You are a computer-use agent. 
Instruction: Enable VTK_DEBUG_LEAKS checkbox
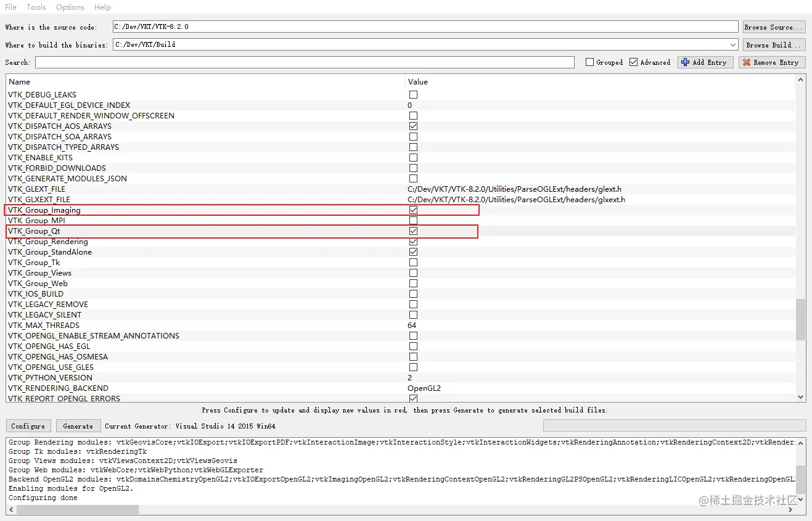pos(413,95)
